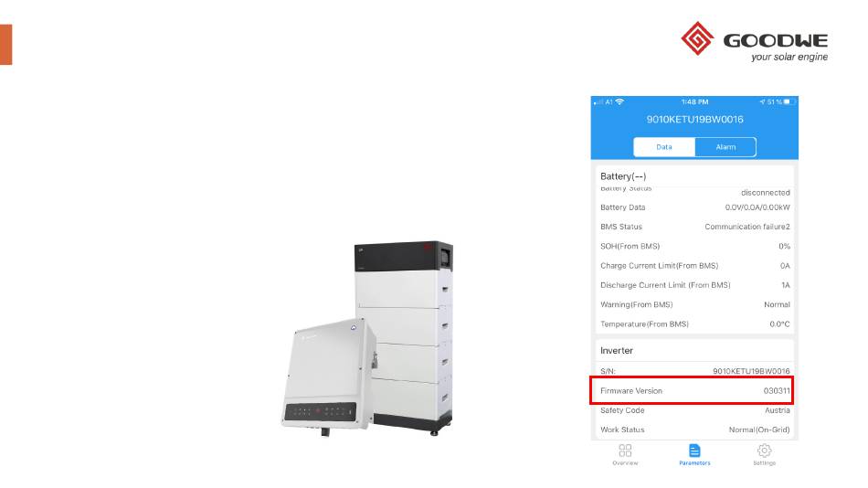Click the orange slide marker block

(6, 44)
